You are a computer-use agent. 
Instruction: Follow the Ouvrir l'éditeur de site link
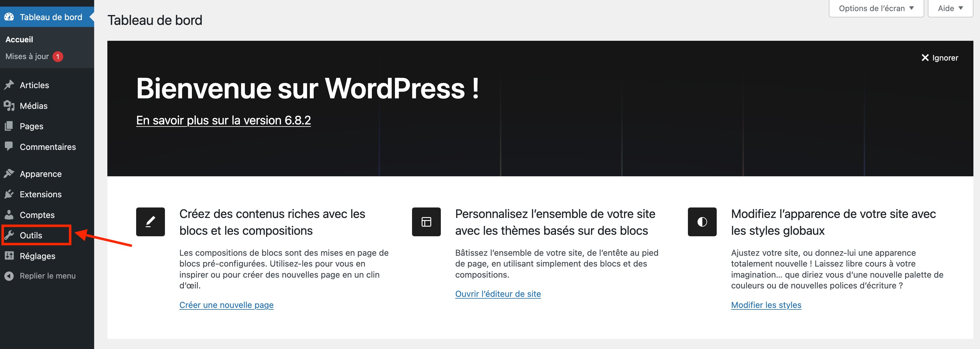pos(497,294)
